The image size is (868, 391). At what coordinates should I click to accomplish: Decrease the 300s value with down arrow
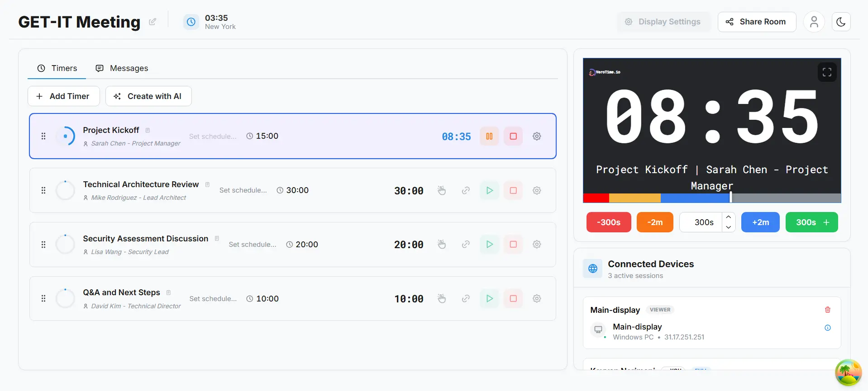728,227
